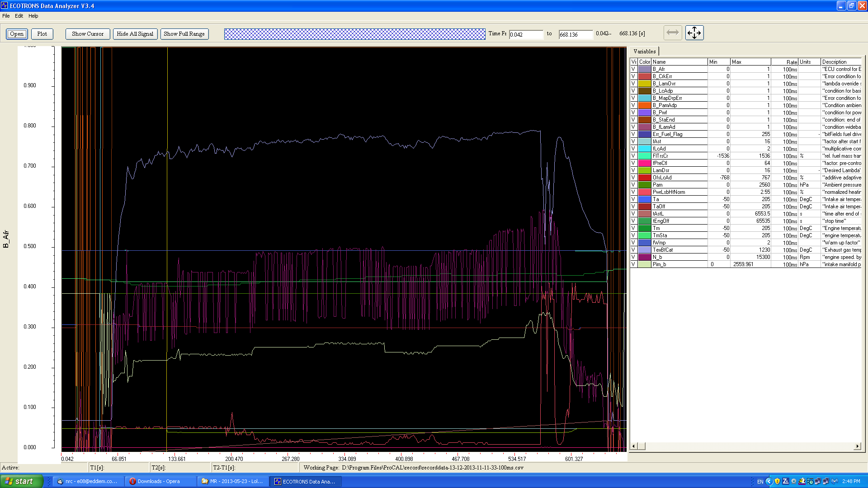The height and width of the screenshot is (488, 868).
Task: Click the time range end input field
Action: point(575,35)
